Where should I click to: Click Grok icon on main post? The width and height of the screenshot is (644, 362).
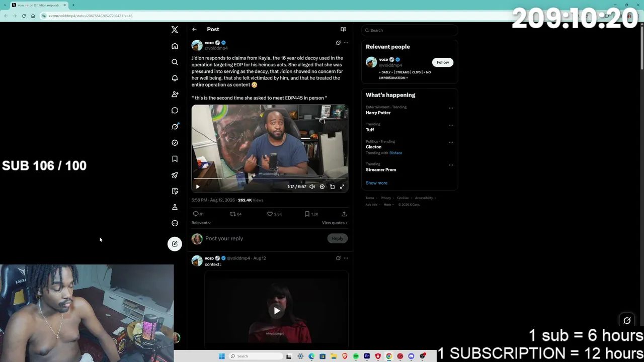pos(338,43)
